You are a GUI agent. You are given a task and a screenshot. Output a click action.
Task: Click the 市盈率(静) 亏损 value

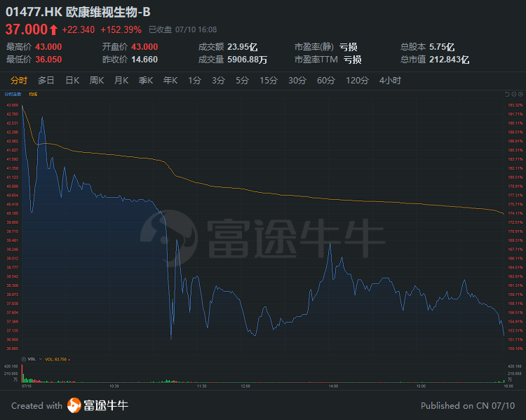click(348, 47)
